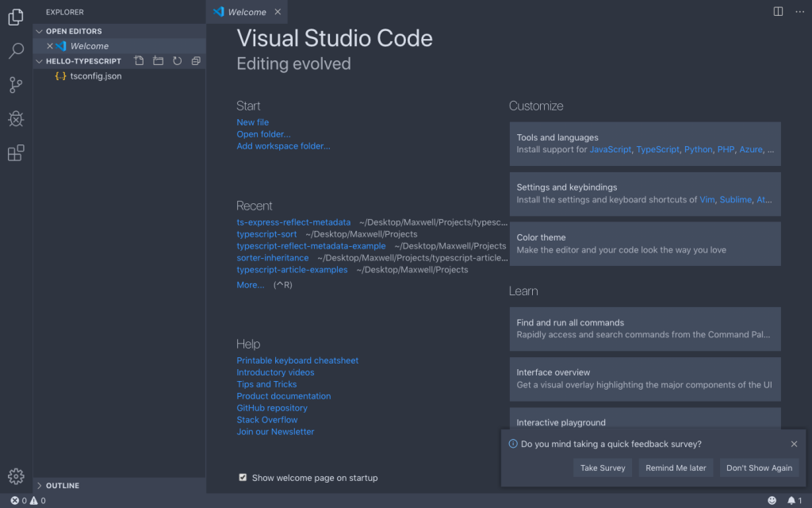812x508 pixels.
Task: Collapse the HELLO-TYPESCRIPT folder section
Action: (40, 61)
